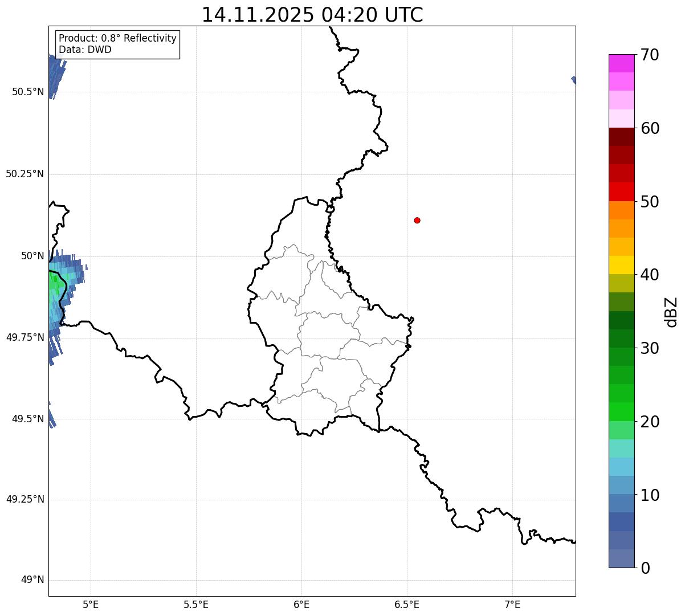The image size is (685, 616).
Task: Click the 6°E longitude label
Action: [x=301, y=604]
